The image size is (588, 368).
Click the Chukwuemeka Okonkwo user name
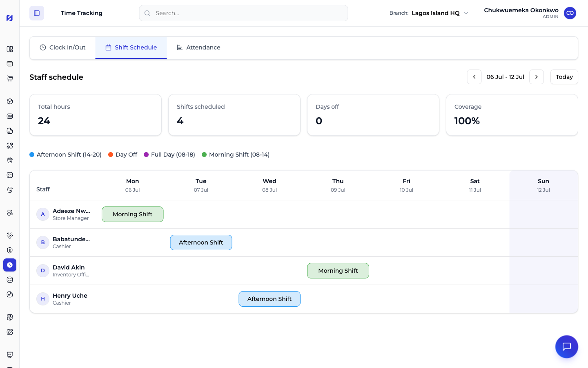(x=521, y=10)
